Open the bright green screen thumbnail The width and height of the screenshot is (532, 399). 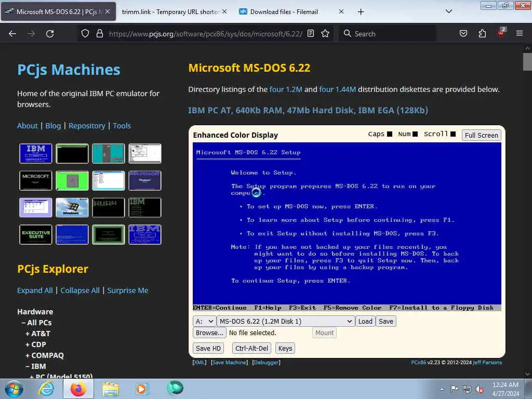point(72,180)
